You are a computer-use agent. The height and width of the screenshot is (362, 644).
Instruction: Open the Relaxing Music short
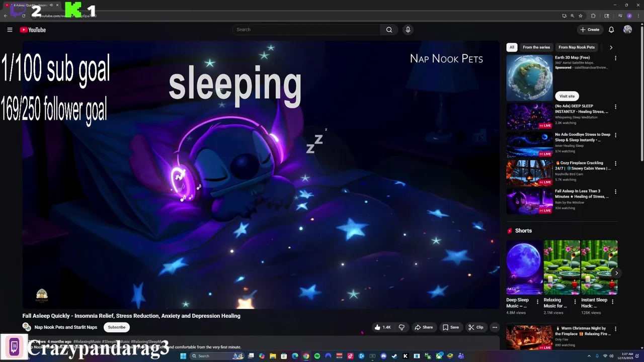562,267
